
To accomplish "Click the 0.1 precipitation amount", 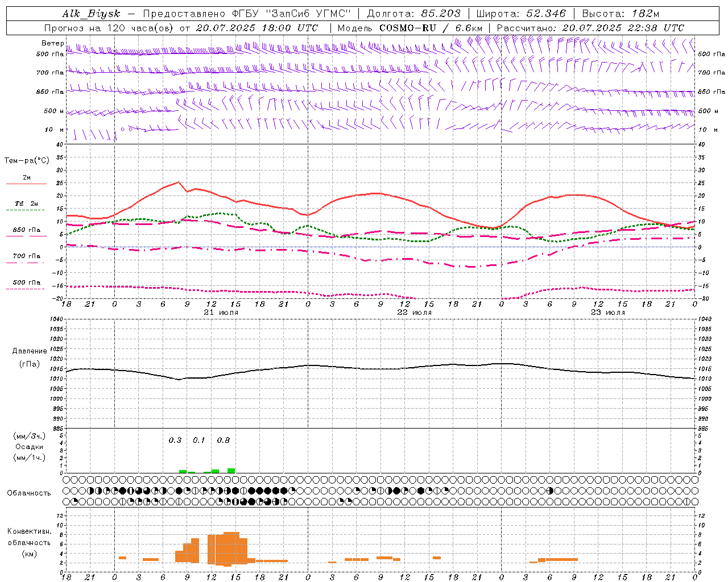I will pos(198,440).
